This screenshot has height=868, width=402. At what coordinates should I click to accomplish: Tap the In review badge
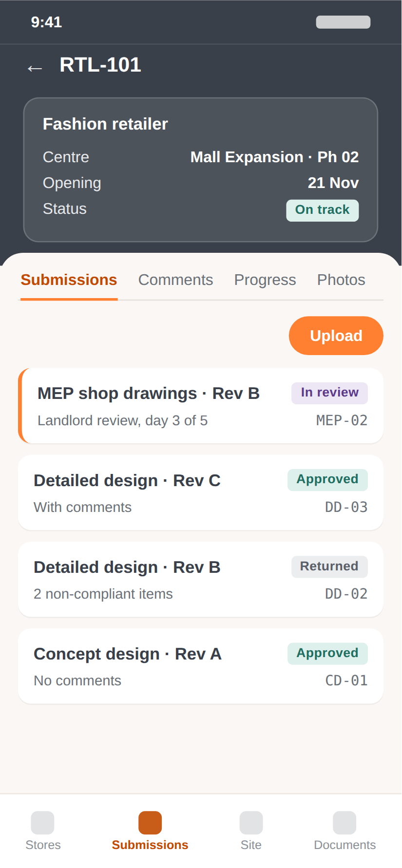pyautogui.click(x=329, y=393)
